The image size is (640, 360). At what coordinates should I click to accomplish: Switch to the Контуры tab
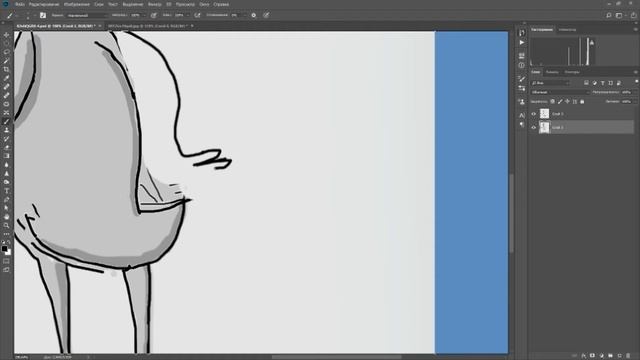pyautogui.click(x=572, y=72)
